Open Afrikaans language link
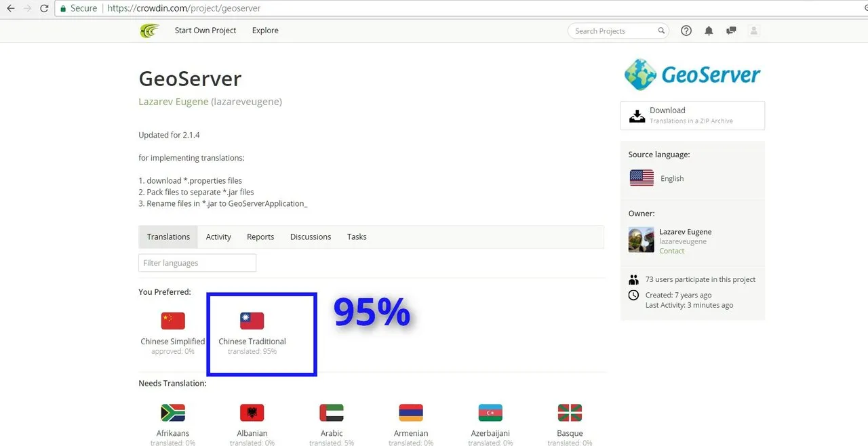 [x=173, y=433]
